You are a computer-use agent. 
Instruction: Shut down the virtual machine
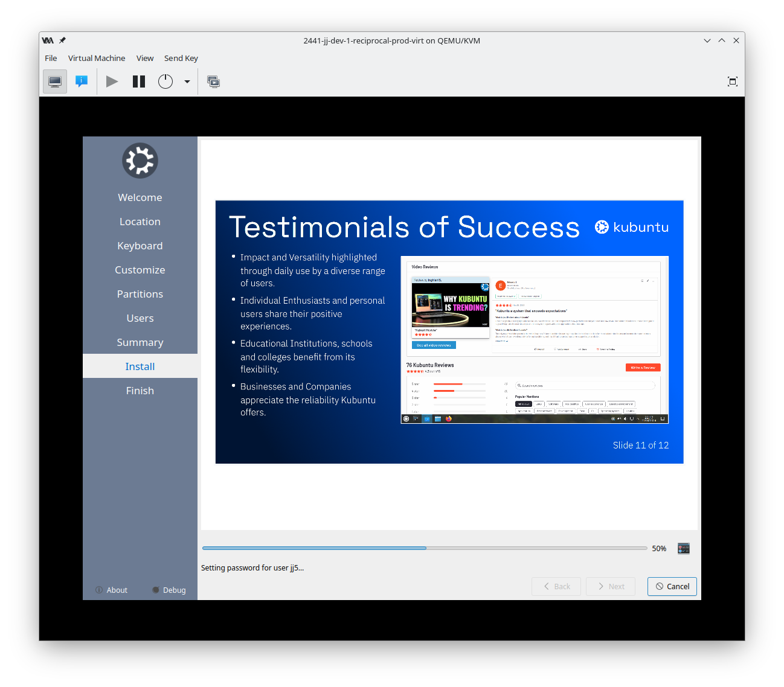[165, 81]
